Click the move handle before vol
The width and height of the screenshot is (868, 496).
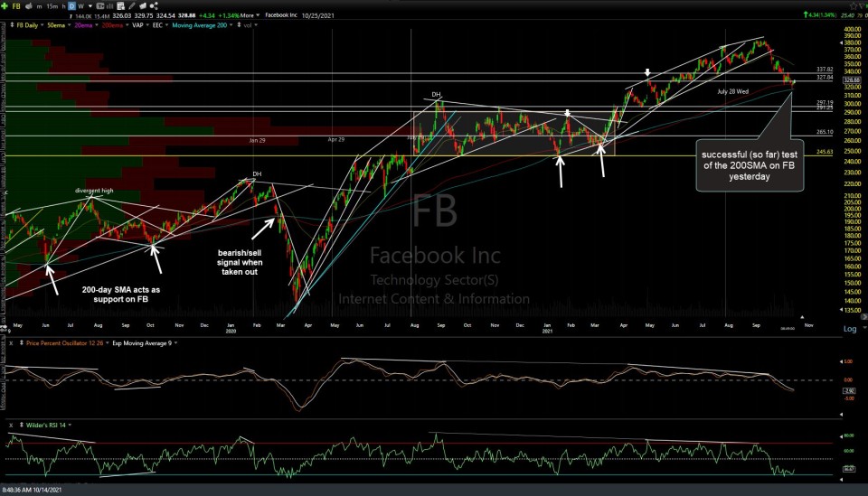pyautogui.click(x=239, y=25)
